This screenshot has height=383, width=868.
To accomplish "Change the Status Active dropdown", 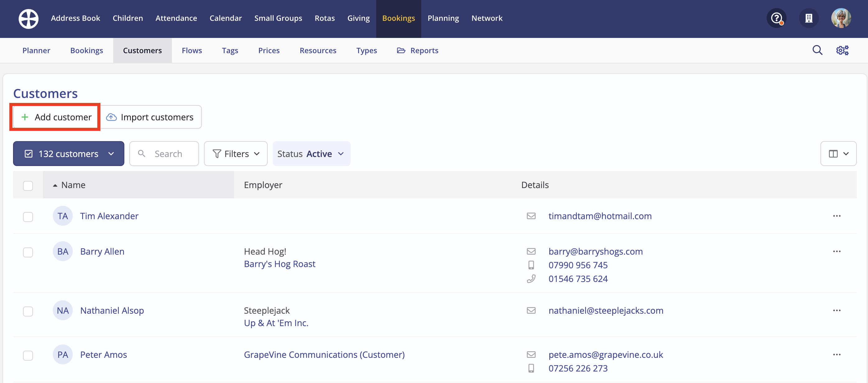I will click(x=311, y=154).
